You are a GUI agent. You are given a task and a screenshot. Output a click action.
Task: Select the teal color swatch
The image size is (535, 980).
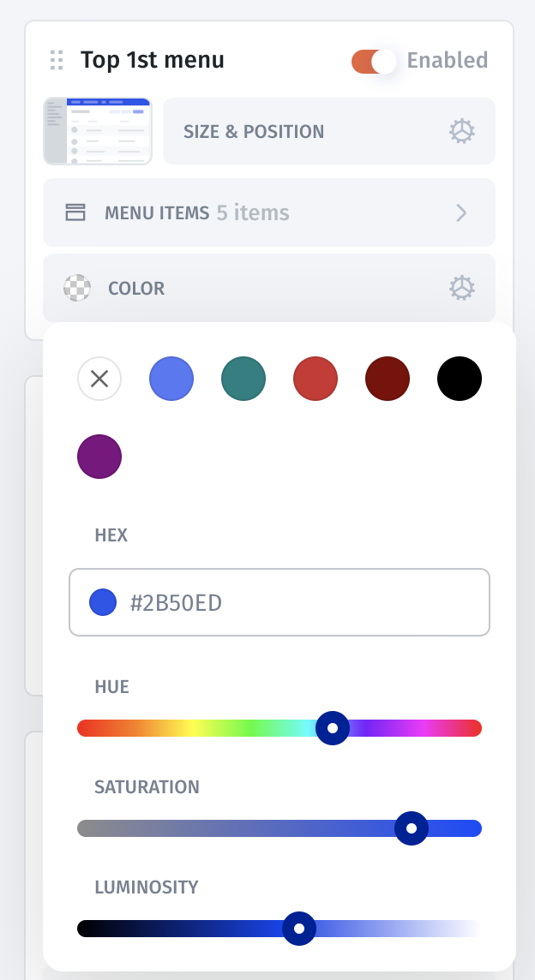[243, 379]
